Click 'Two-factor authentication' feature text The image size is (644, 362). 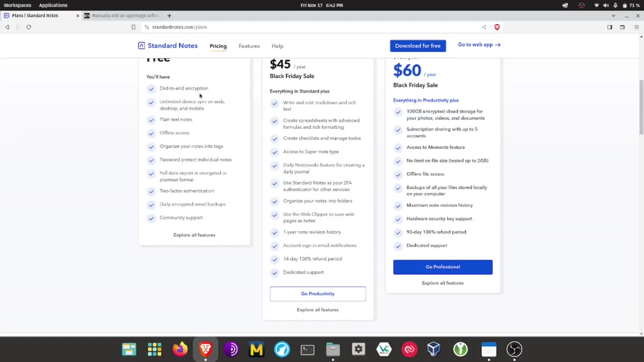click(x=187, y=191)
